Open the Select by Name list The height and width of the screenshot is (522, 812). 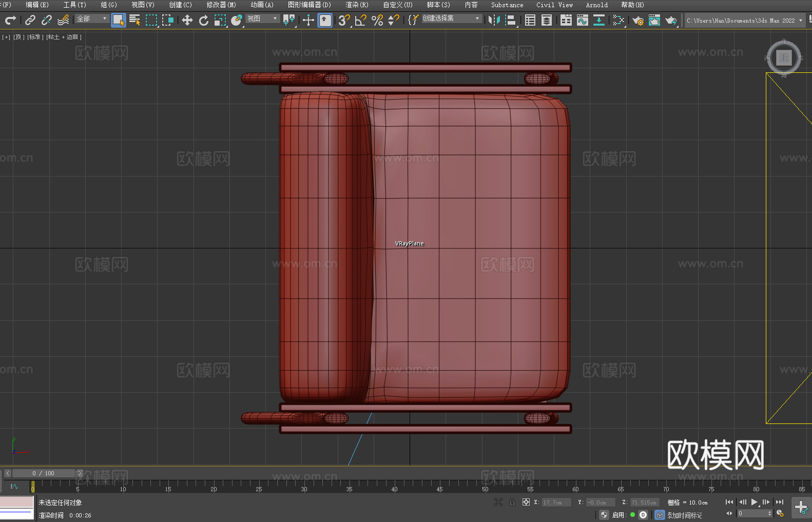pos(135,20)
